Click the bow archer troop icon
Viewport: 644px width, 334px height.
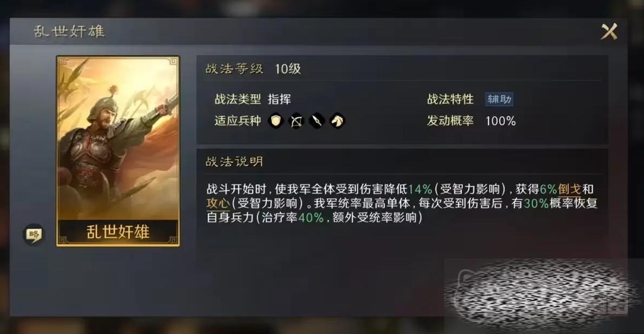(297, 121)
